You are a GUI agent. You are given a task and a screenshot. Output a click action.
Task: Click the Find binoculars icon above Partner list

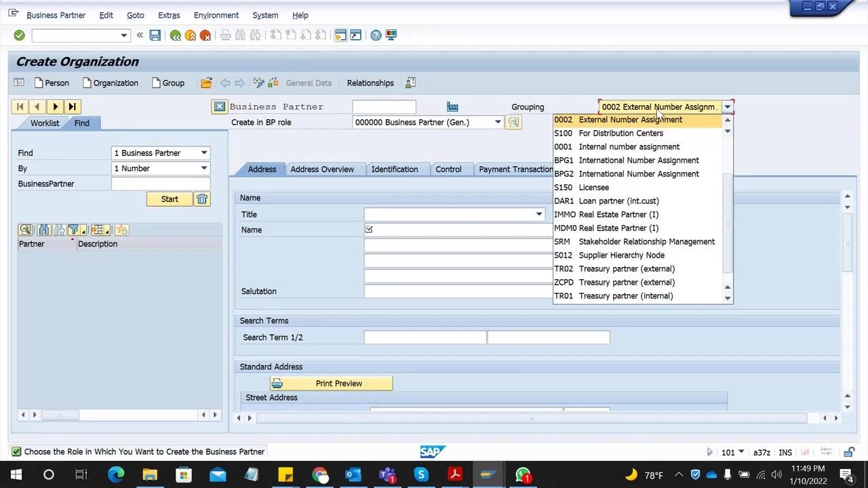44,230
